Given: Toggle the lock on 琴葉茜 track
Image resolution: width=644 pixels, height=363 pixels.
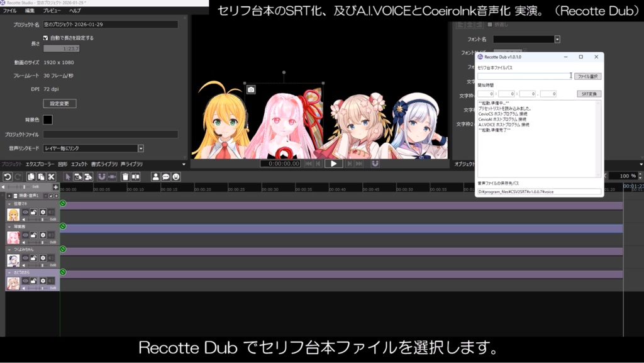Looking at the screenshot, I should click(34, 235).
